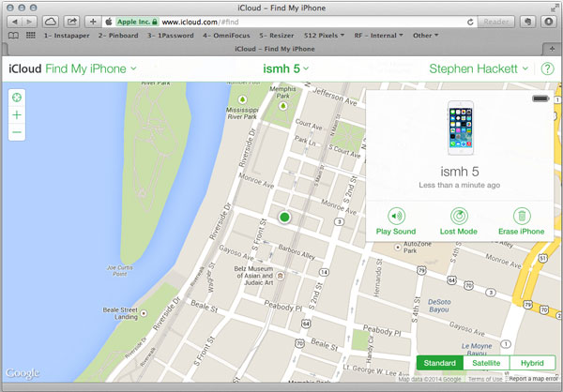Click the Joe Curtis Point label
Screen dimensions: 563x392
tap(119, 271)
